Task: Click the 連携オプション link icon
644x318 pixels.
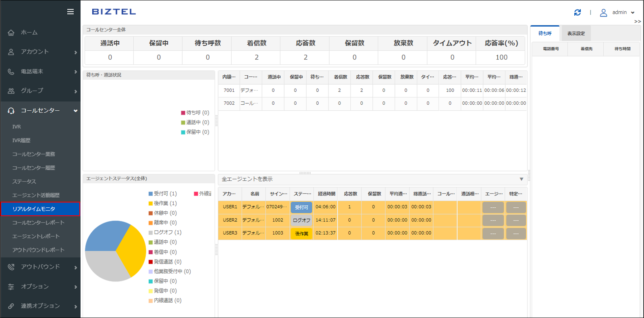Action: tap(11, 306)
